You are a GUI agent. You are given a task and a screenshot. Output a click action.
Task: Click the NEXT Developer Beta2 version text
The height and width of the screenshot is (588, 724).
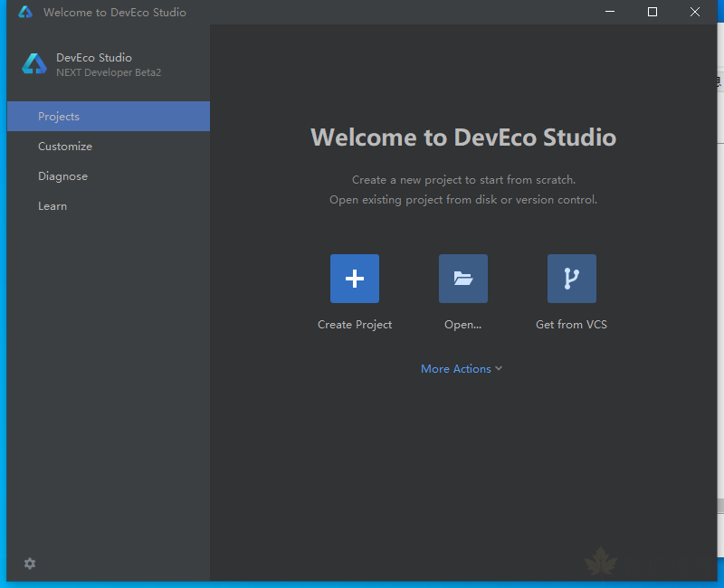click(109, 72)
